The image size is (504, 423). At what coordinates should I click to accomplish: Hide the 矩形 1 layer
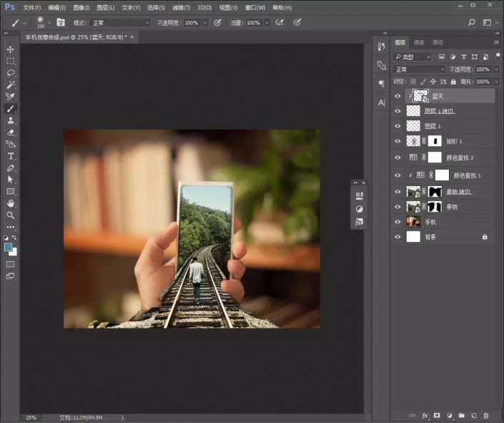pyautogui.click(x=397, y=141)
